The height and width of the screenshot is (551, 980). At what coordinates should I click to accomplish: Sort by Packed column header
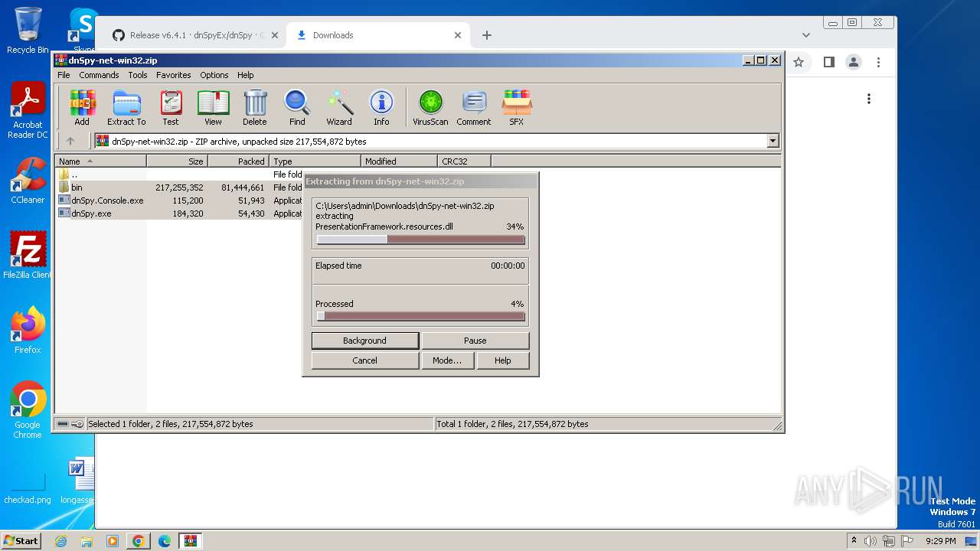click(238, 161)
